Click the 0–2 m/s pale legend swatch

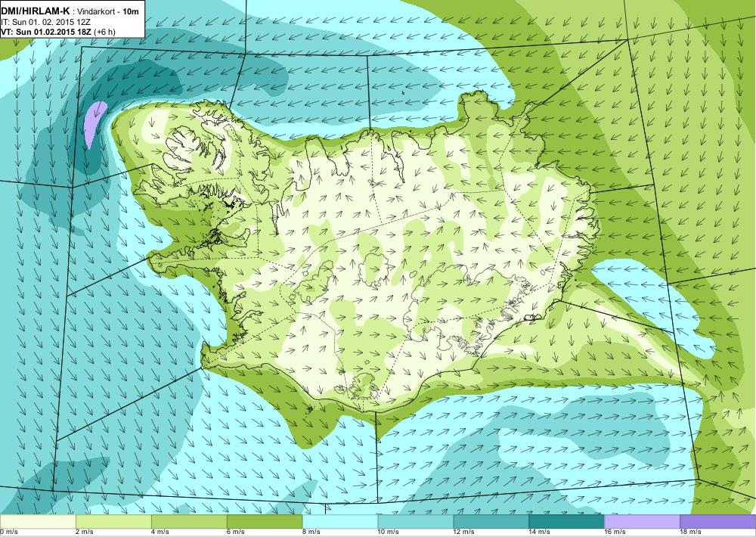pyautogui.click(x=38, y=522)
